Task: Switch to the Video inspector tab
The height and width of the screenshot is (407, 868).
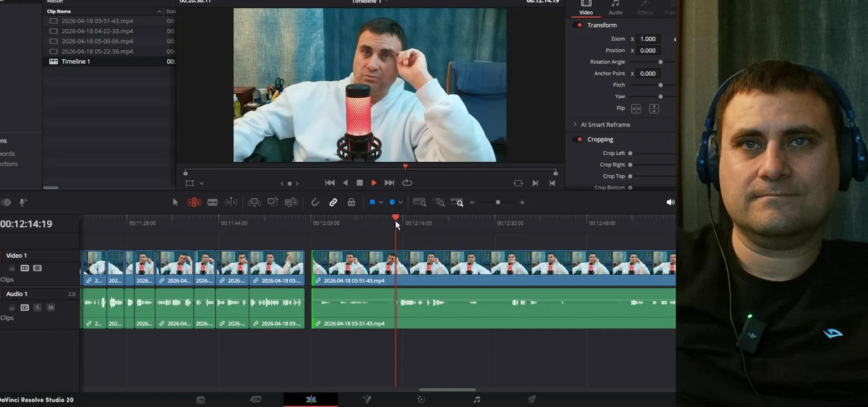Action: point(586,8)
